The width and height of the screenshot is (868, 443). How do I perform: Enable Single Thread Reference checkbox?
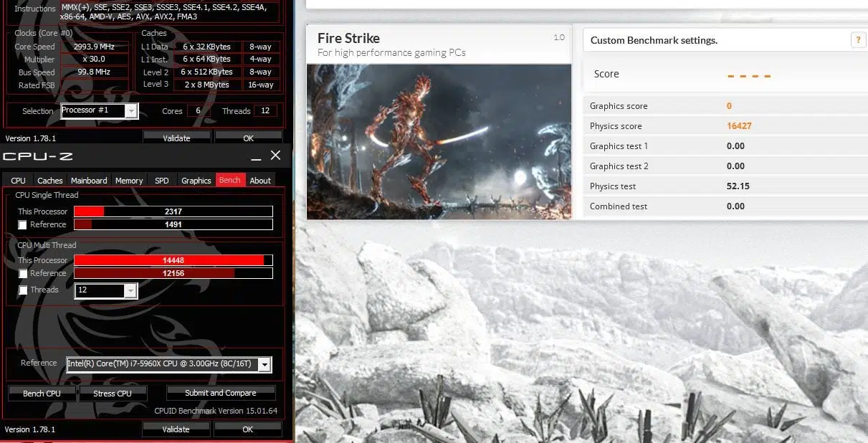coord(24,224)
